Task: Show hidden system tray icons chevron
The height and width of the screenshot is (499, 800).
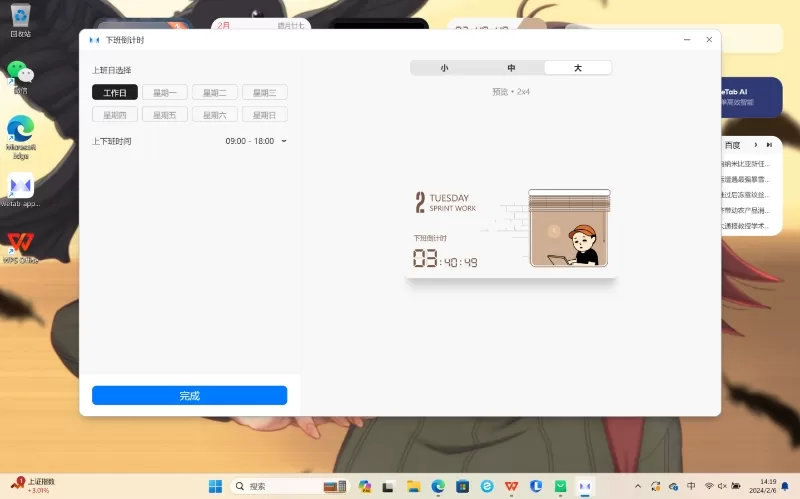Action: (x=638, y=486)
